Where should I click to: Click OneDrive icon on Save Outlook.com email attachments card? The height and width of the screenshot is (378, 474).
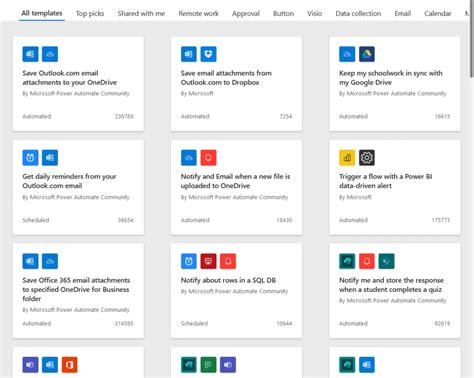click(x=50, y=54)
